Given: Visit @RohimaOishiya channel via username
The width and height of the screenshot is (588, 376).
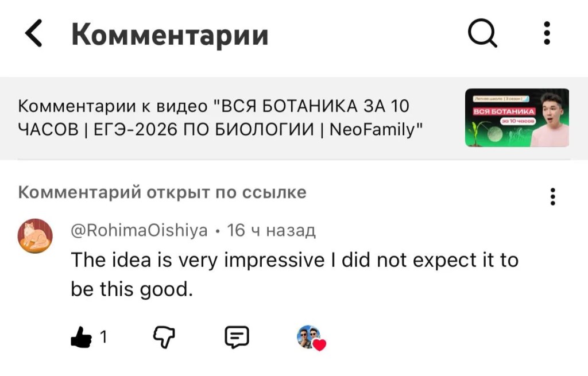Looking at the screenshot, I should pos(139,230).
